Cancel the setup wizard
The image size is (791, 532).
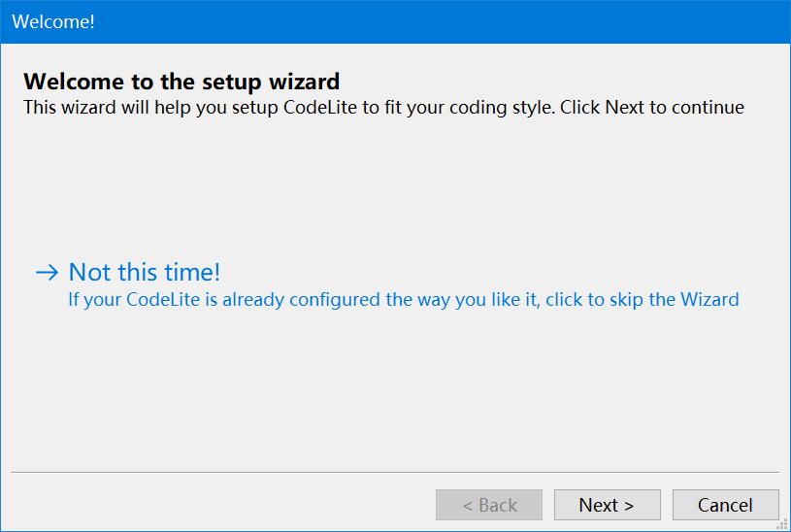pyautogui.click(x=725, y=505)
